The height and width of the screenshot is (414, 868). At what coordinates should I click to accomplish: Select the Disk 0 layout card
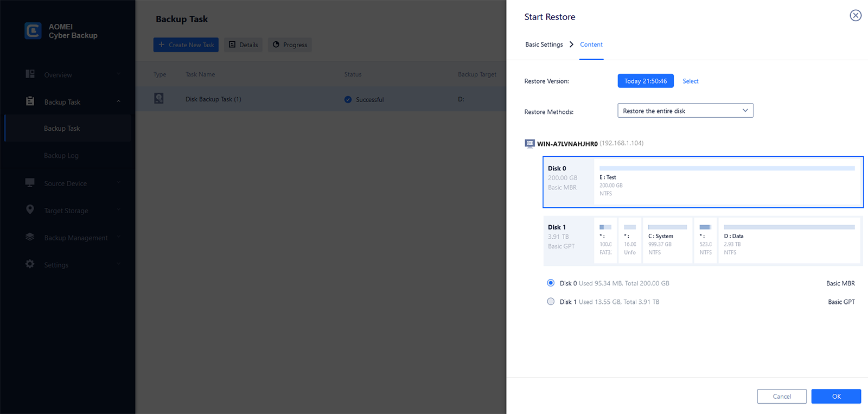703,182
